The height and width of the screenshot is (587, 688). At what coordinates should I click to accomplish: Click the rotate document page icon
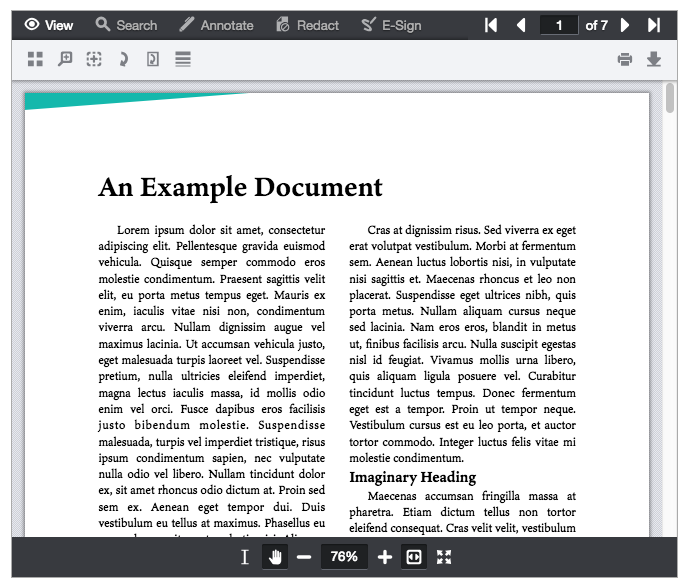[x=153, y=60]
